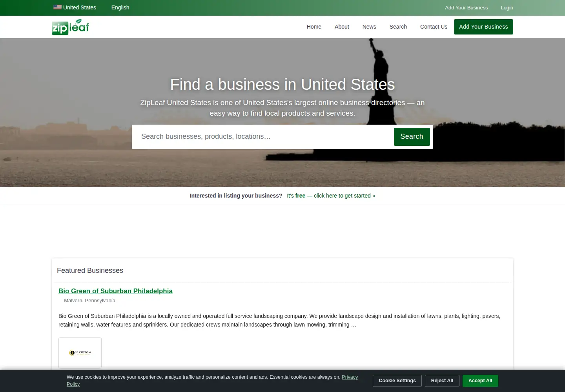The height and width of the screenshot is (392, 565).
Task: Click the green Add Your Business button
Action: (x=483, y=27)
